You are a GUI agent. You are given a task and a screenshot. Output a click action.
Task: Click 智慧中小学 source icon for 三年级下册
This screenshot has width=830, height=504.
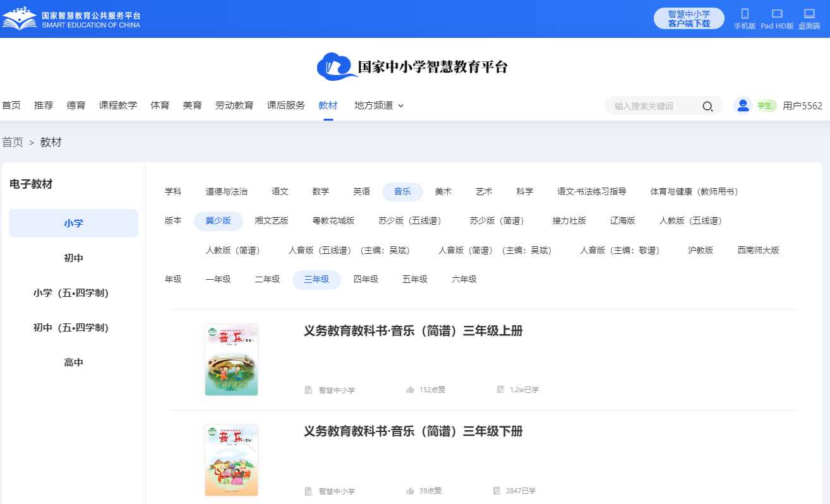tap(308, 491)
